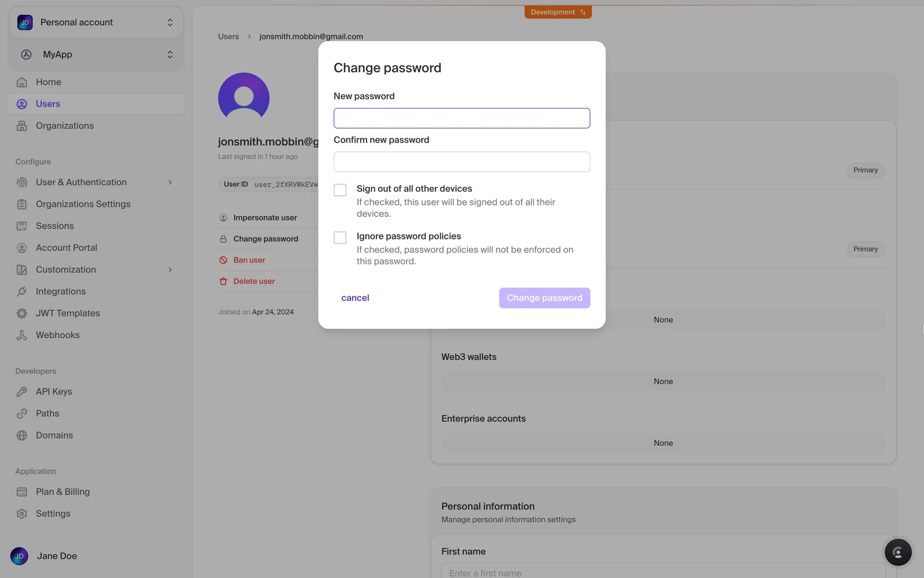Open the Personal account switcher dropdown
This screenshot has height=578, width=924.
click(96, 22)
